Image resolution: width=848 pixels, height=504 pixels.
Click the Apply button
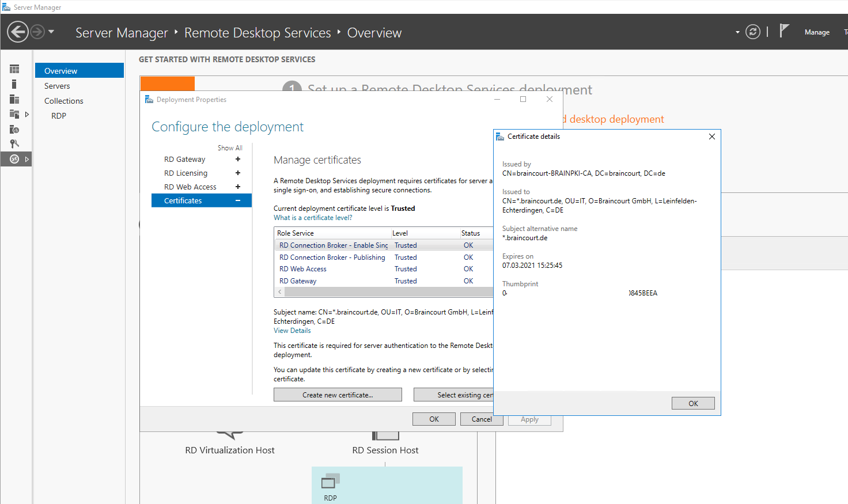tap(529, 419)
